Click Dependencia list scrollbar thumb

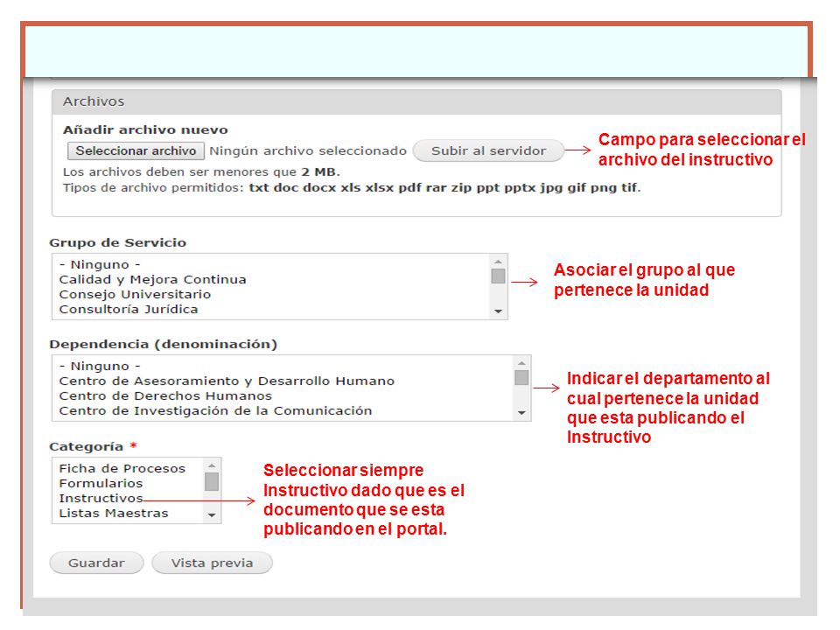click(521, 377)
